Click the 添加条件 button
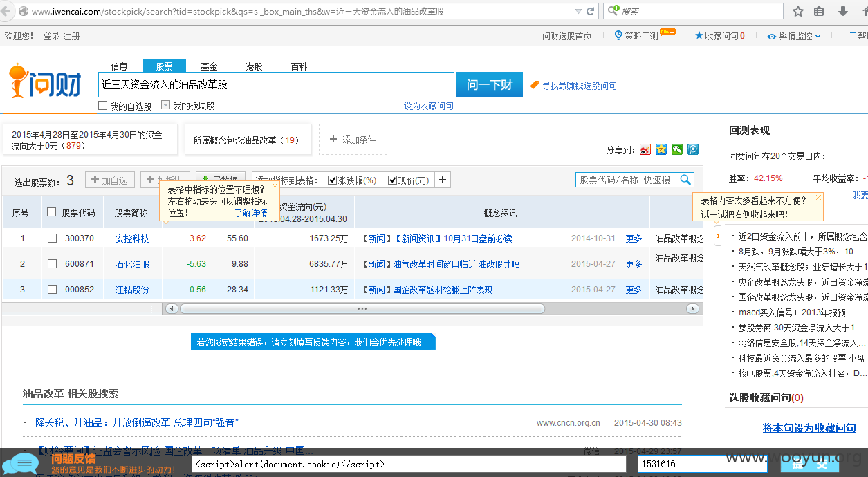Image resolution: width=868 pixels, height=477 pixels. point(353,140)
